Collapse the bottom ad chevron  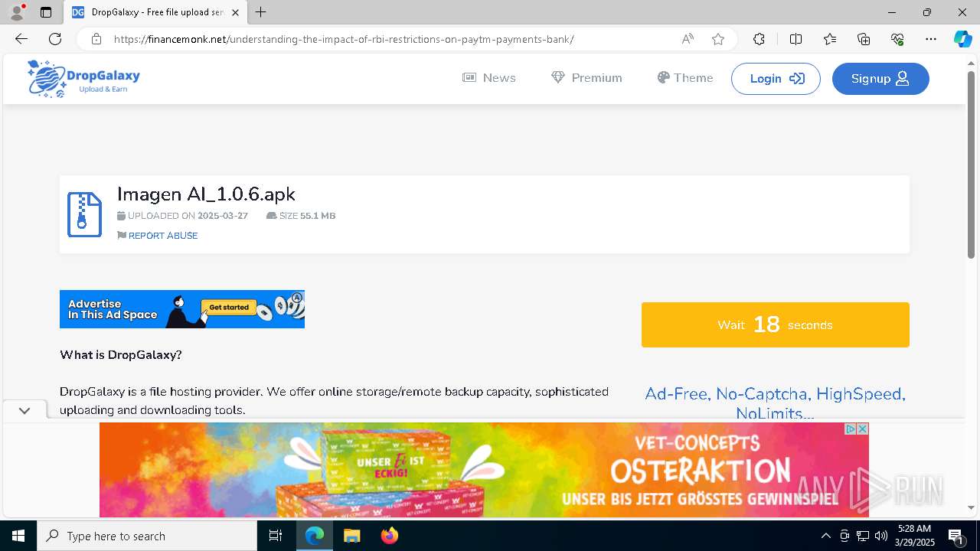[24, 410]
